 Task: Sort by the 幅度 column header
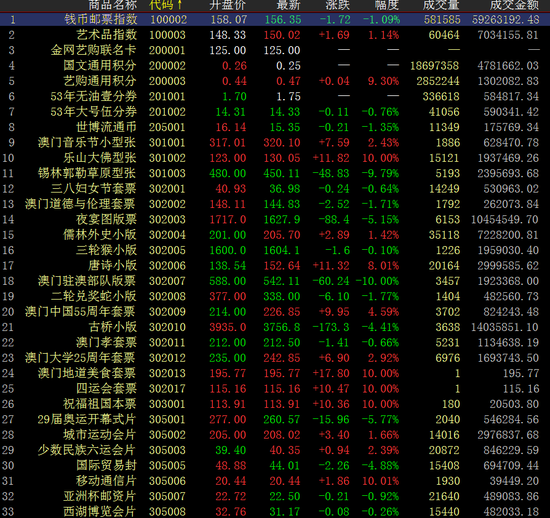[x=387, y=5]
